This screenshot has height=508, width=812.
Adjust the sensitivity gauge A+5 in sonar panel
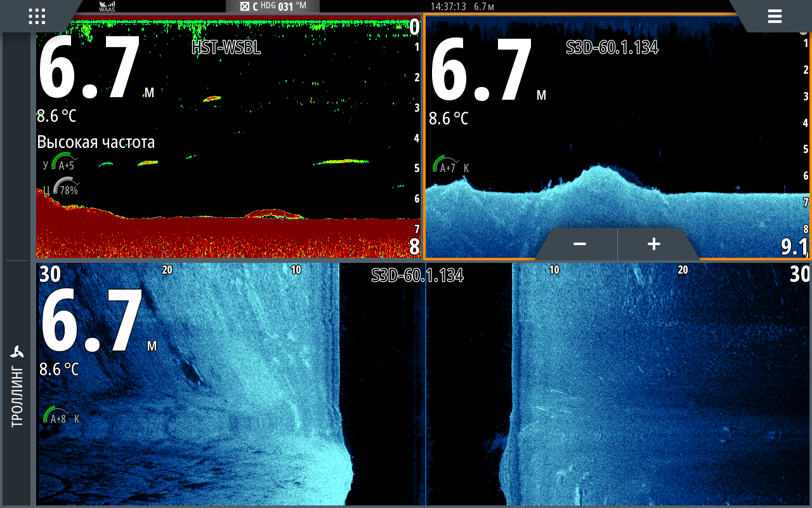point(64,163)
